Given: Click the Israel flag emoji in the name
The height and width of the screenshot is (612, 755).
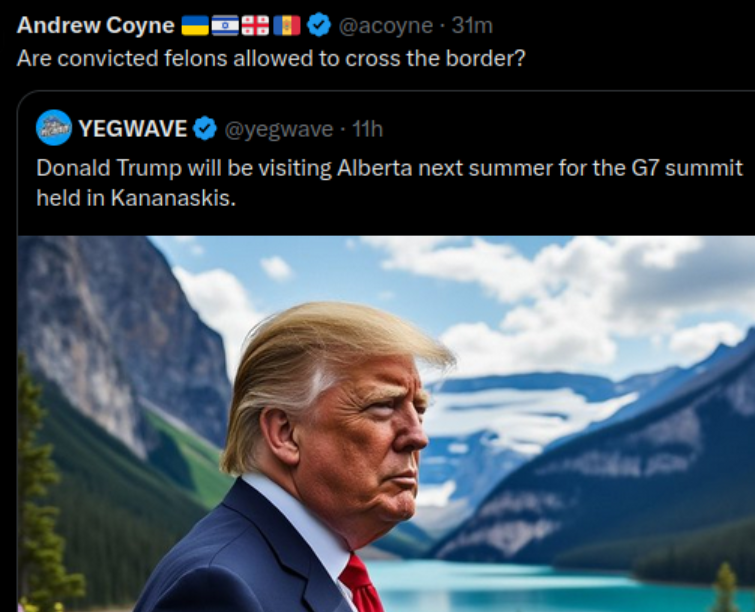Looking at the screenshot, I should pyautogui.click(x=225, y=26).
